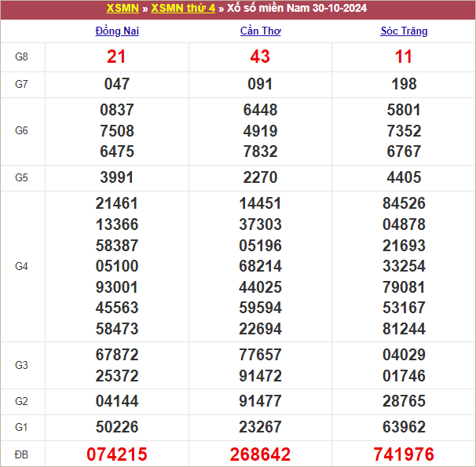Image resolution: width=476 pixels, height=467 pixels.
Task: Click Cần Thơ G8 number 43
Action: click(260, 57)
